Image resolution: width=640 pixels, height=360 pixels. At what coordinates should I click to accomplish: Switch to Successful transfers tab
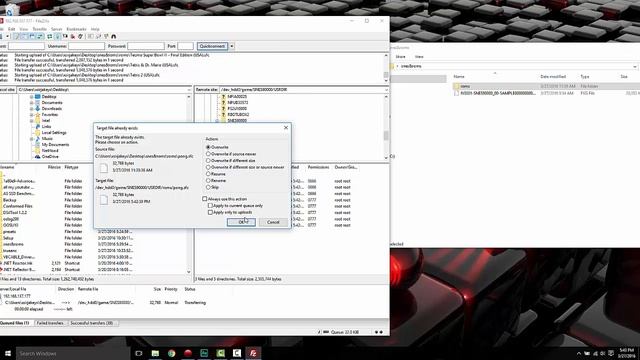[x=92, y=323]
